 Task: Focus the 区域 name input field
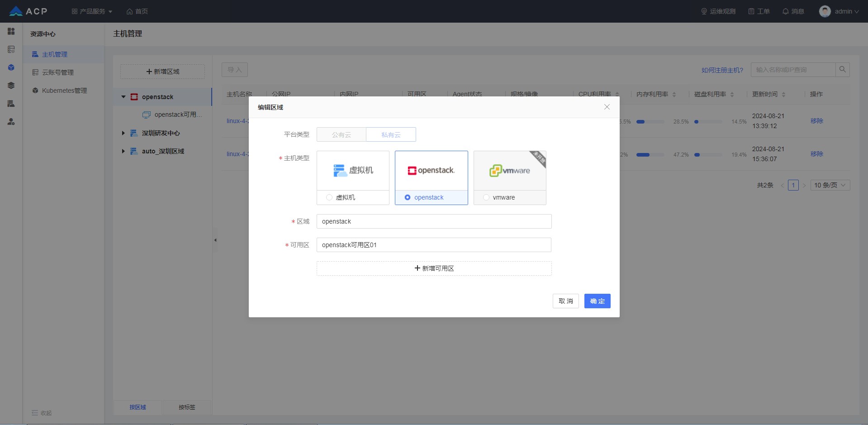tap(434, 221)
